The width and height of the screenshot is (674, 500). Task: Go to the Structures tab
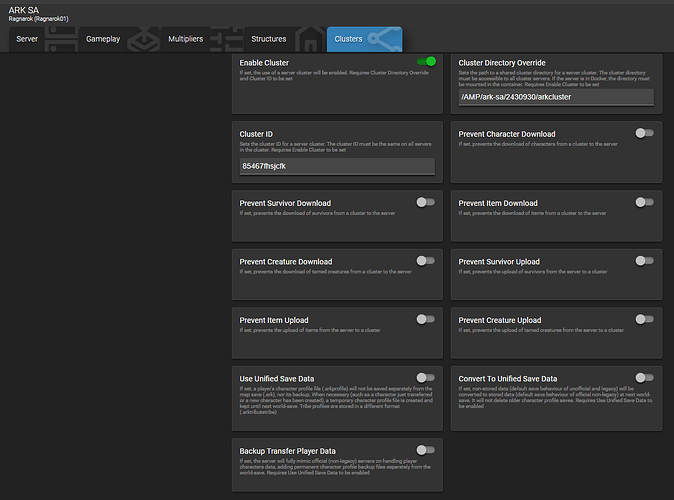[285, 39]
